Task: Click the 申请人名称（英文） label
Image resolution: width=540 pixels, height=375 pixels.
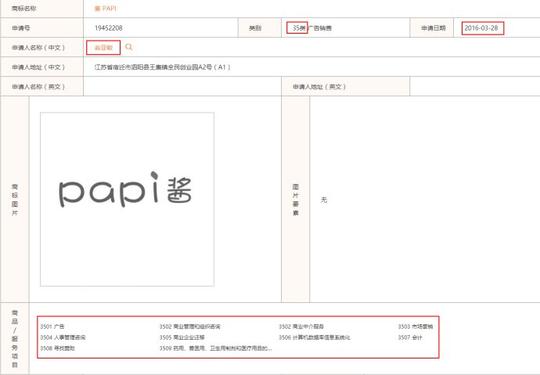Action: tap(39, 86)
